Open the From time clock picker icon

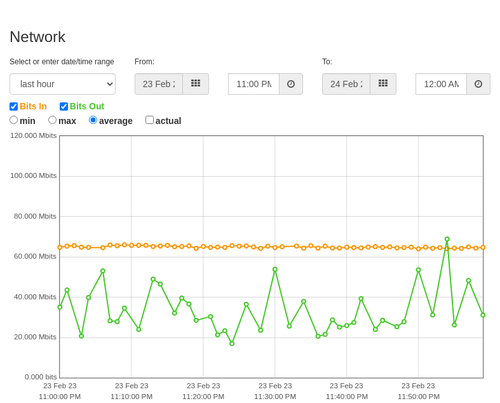point(291,84)
